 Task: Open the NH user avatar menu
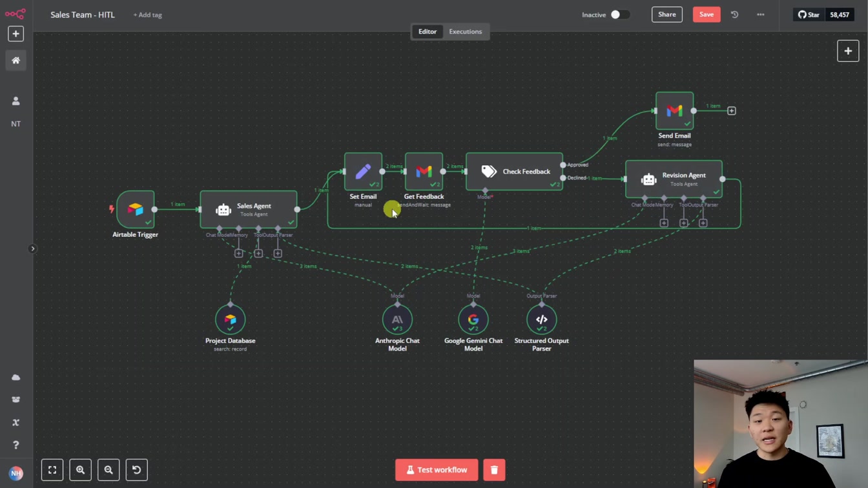coord(15,473)
